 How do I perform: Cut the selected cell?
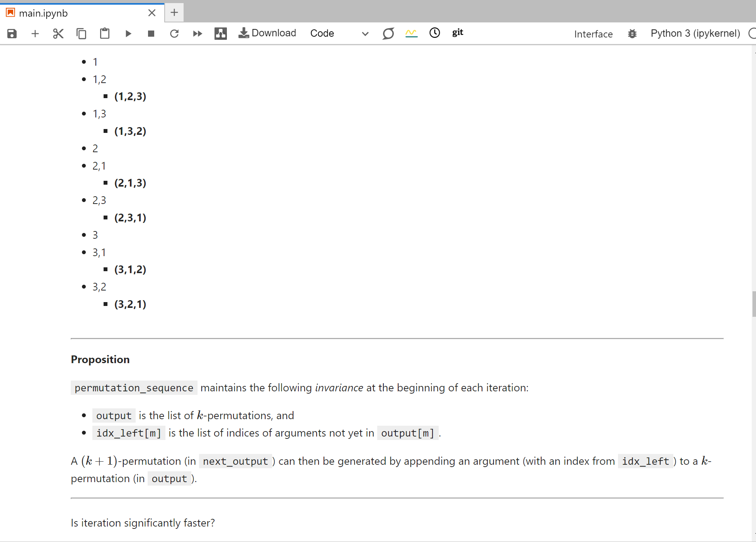click(x=58, y=34)
